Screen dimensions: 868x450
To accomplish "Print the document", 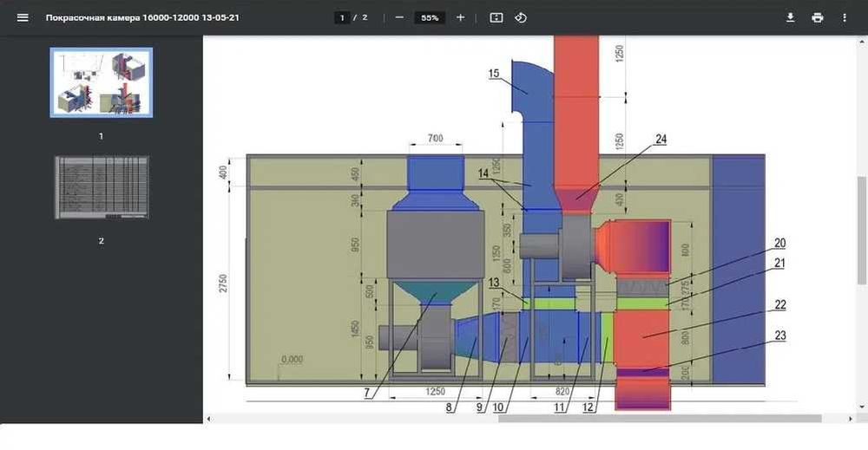I will pos(817,17).
